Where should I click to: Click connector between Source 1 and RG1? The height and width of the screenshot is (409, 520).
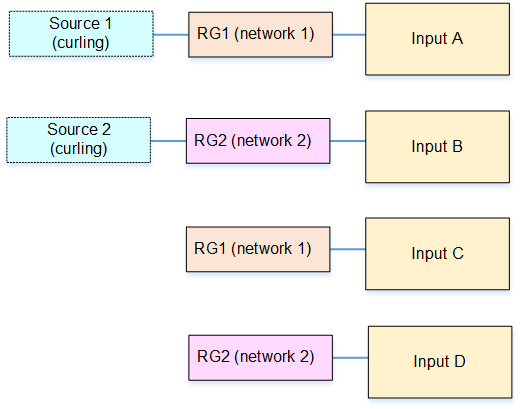tap(171, 35)
